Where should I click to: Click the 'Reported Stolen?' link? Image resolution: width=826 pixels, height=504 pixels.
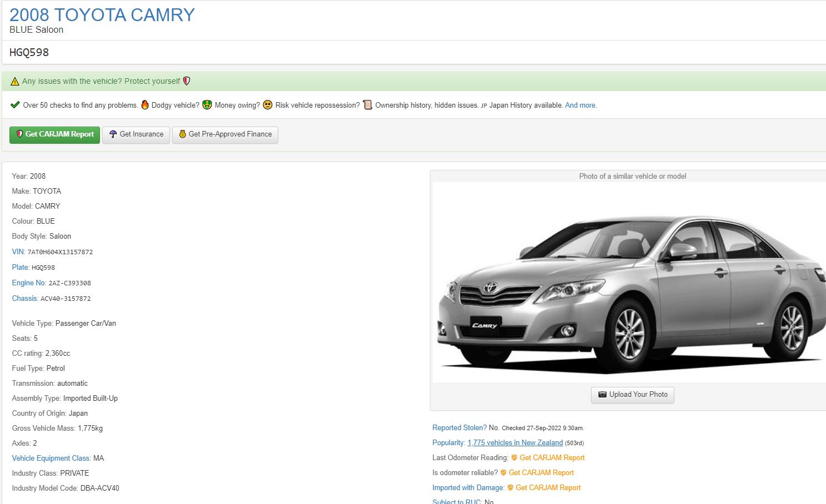[459, 428]
